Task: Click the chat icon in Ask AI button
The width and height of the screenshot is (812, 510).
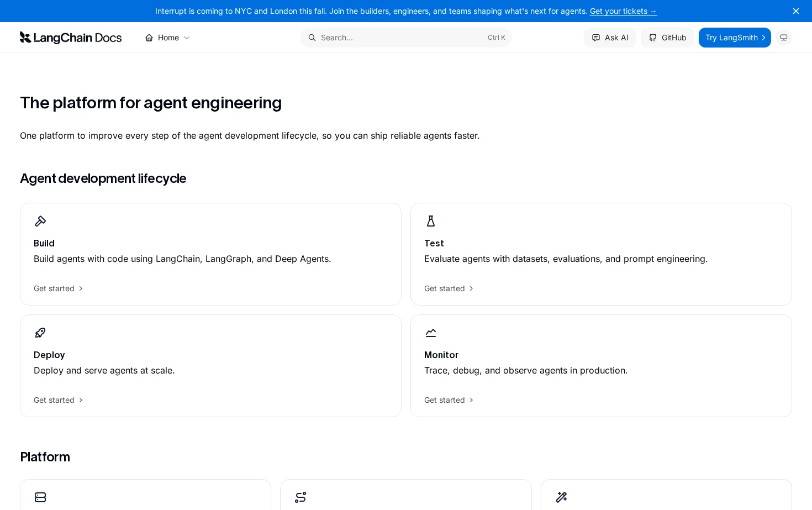Action: click(596, 38)
